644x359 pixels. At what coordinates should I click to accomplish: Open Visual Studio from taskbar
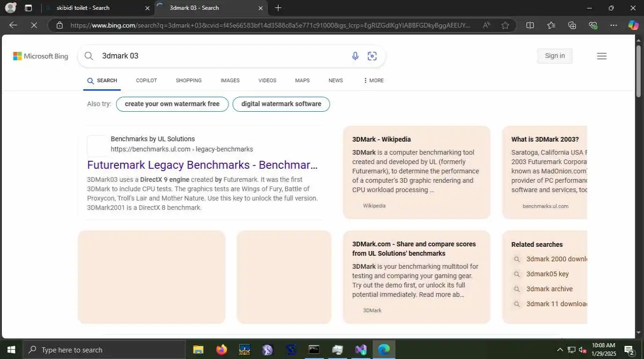[x=360, y=350]
